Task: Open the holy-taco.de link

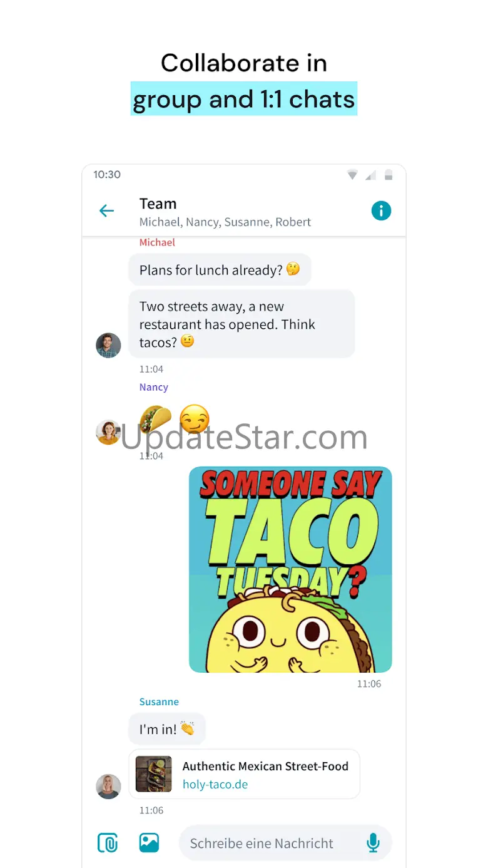Action: click(x=215, y=784)
